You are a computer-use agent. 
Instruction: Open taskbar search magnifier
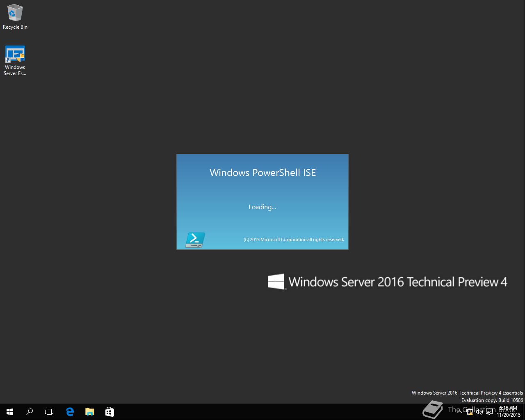coord(30,412)
